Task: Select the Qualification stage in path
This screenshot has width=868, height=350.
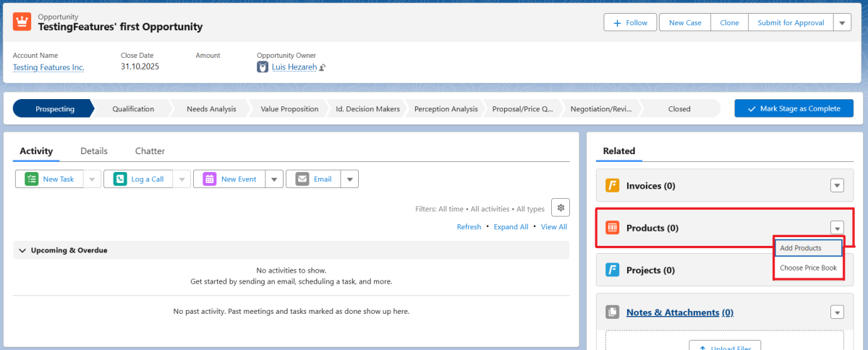Action: [133, 109]
